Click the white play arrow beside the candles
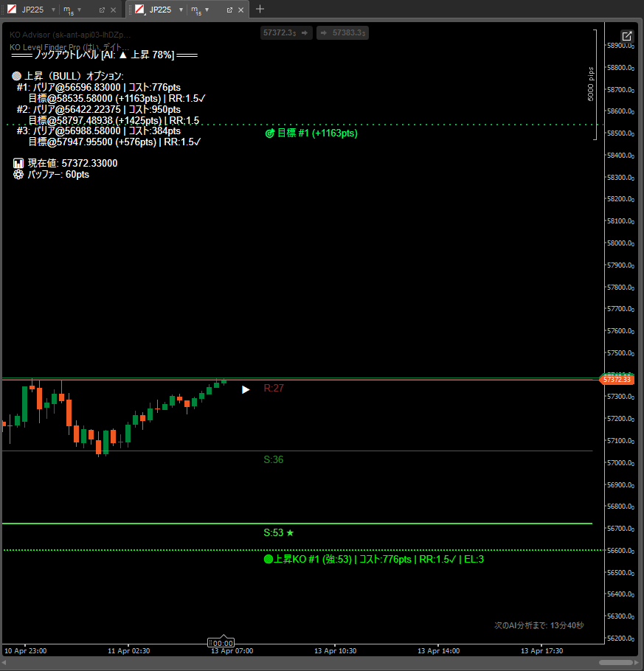 [x=246, y=389]
